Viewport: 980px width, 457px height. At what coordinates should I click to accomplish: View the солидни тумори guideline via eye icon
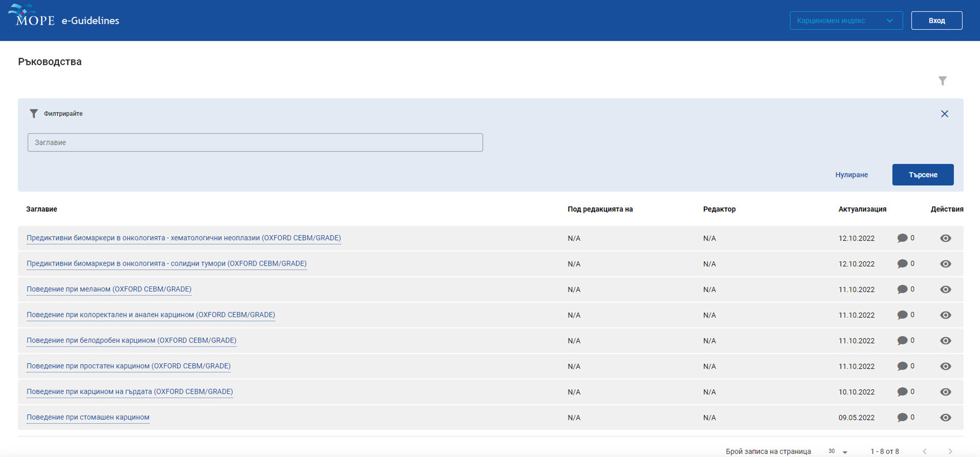[x=946, y=264]
